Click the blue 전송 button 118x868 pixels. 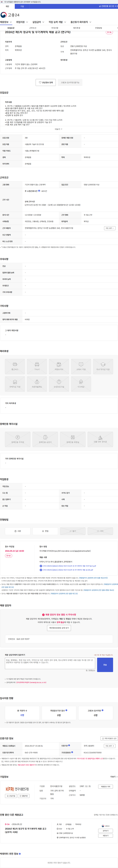pyautogui.click(x=105, y=665)
